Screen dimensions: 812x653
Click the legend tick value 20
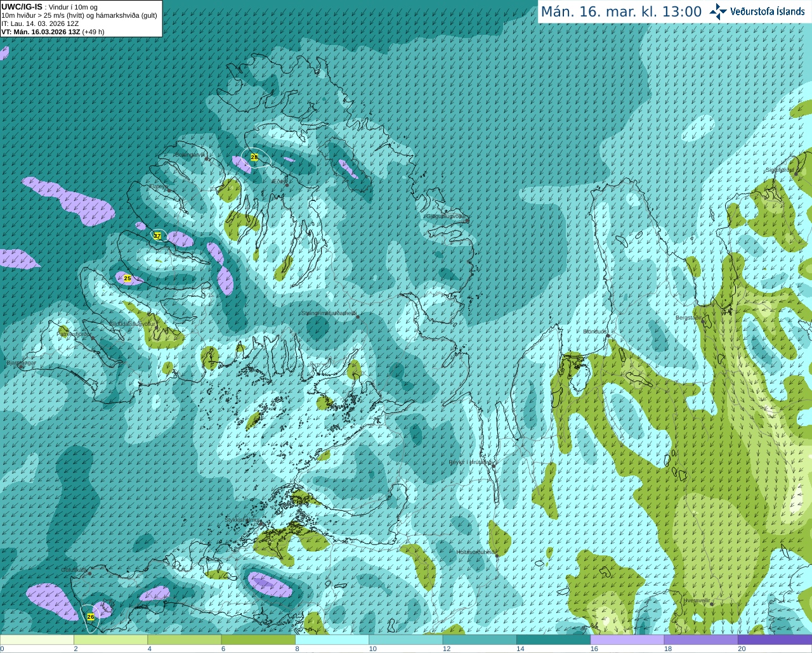click(x=742, y=649)
